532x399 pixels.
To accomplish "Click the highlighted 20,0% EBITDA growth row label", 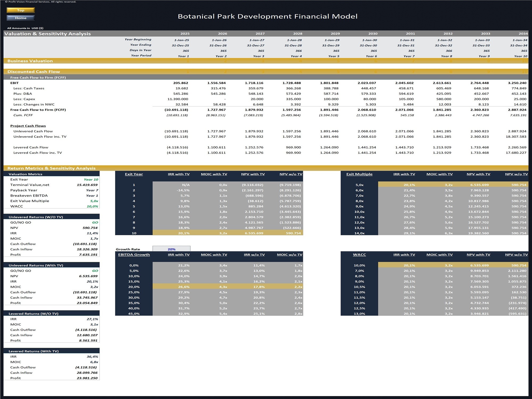I will pos(134,287).
